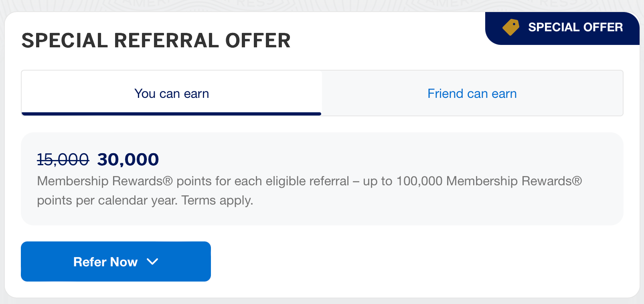Image resolution: width=644 pixels, height=304 pixels.
Task: Click the SPECIAL OFFER badge label
Action: pyautogui.click(x=575, y=27)
